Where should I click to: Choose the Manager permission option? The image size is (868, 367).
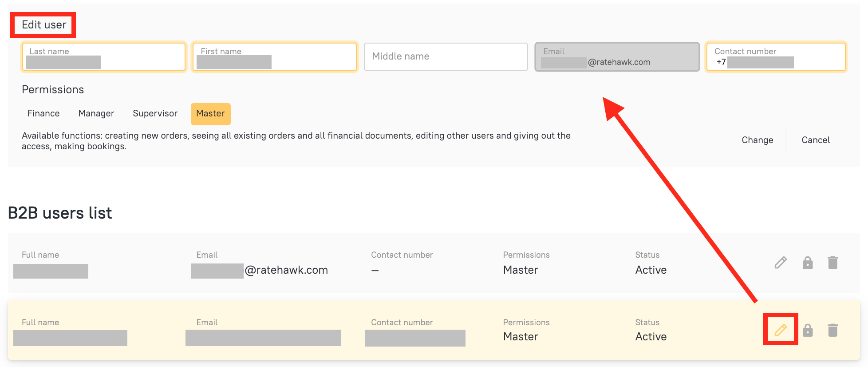pos(96,114)
